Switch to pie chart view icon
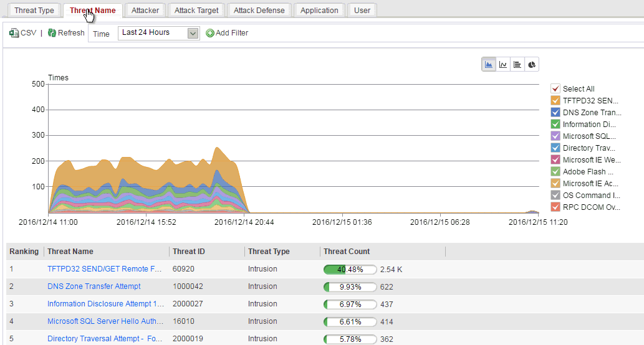The width and height of the screenshot is (644, 345). pyautogui.click(x=532, y=64)
